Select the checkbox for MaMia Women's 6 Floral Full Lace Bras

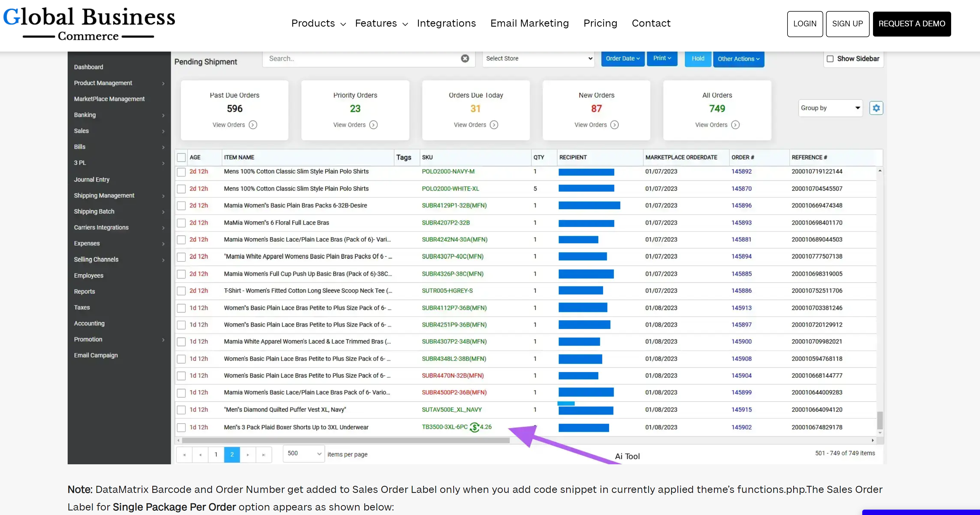point(181,223)
